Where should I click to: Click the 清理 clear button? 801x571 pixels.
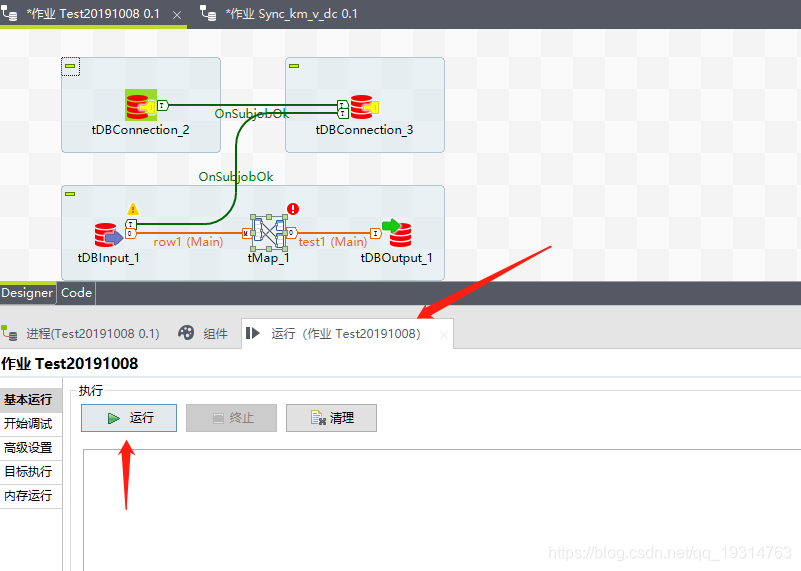332,418
